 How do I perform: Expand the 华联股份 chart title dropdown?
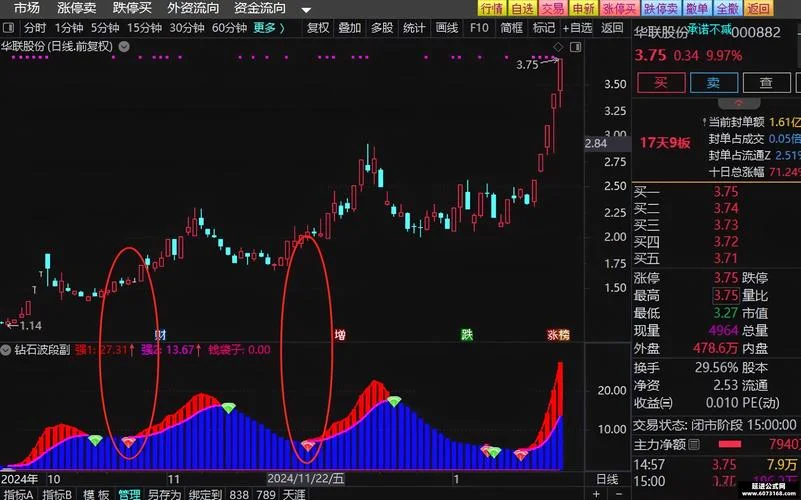click(x=124, y=46)
